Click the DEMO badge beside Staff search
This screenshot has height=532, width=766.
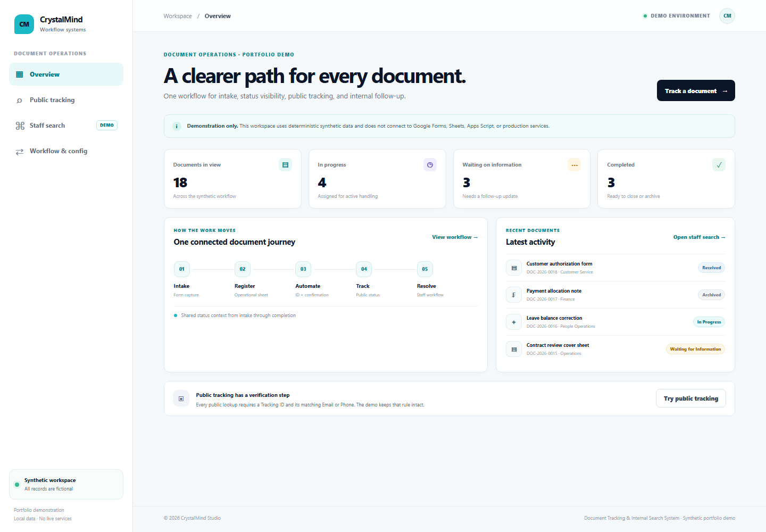[107, 126]
